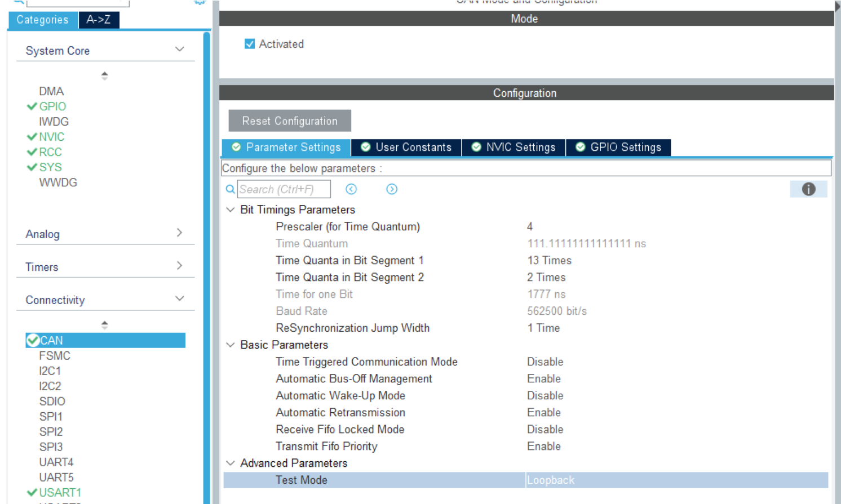Select NVIC in System Core list
The width and height of the screenshot is (841, 504).
click(x=52, y=137)
